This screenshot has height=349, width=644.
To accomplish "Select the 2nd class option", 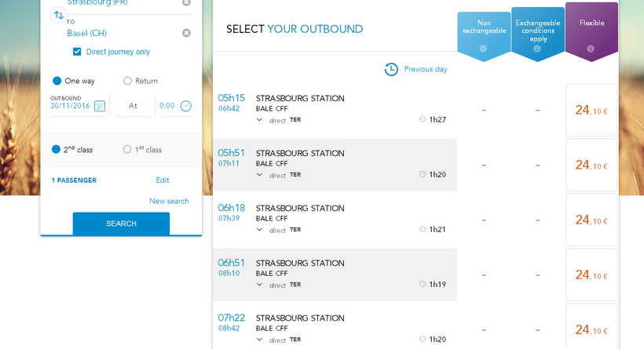I will tap(56, 150).
